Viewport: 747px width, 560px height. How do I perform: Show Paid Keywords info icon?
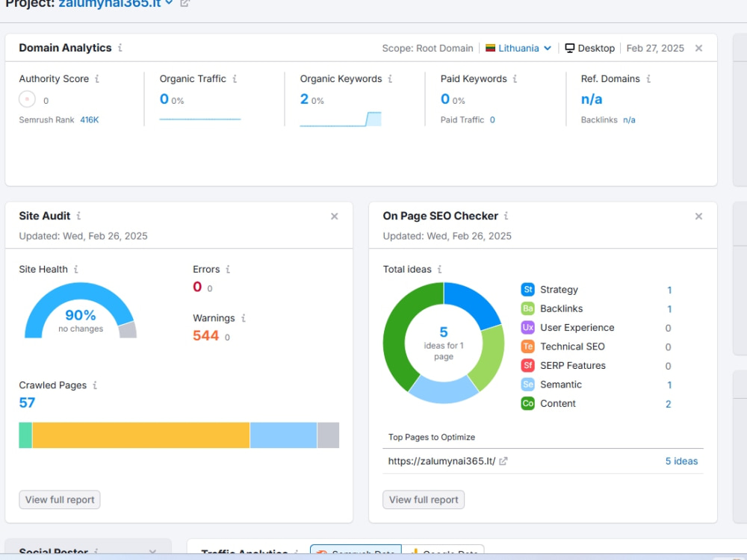coord(515,78)
